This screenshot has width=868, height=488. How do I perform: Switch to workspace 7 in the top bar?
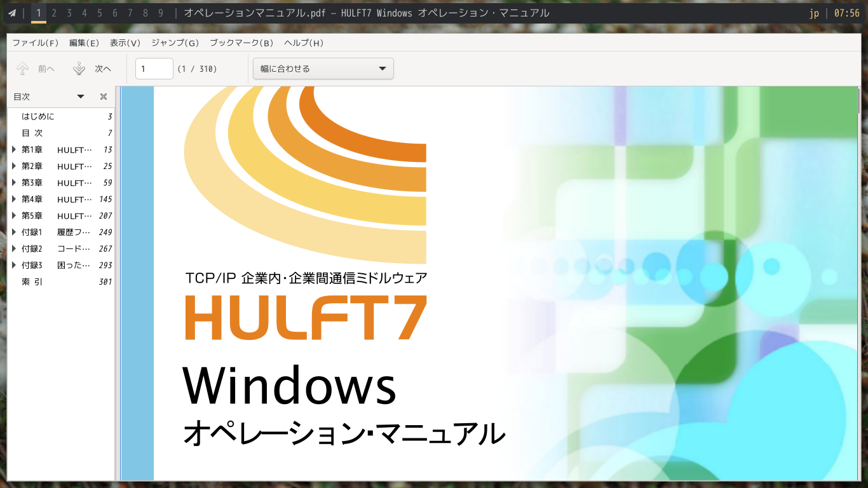tap(130, 13)
